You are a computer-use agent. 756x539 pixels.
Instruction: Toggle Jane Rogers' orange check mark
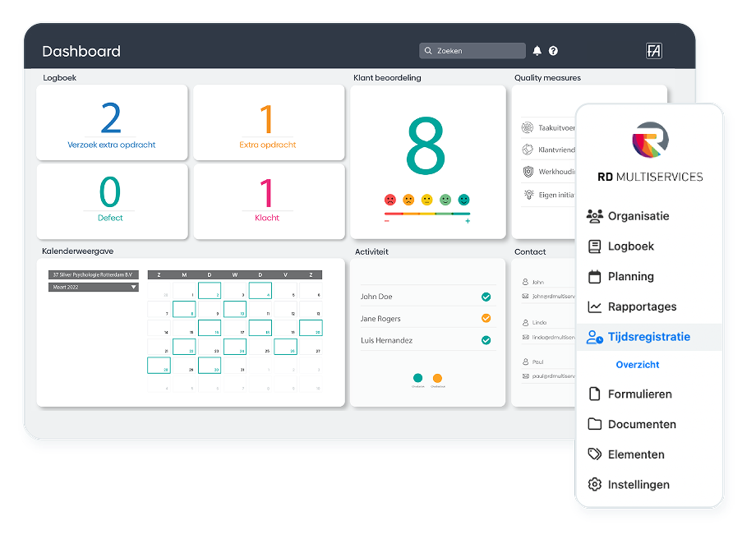486,318
